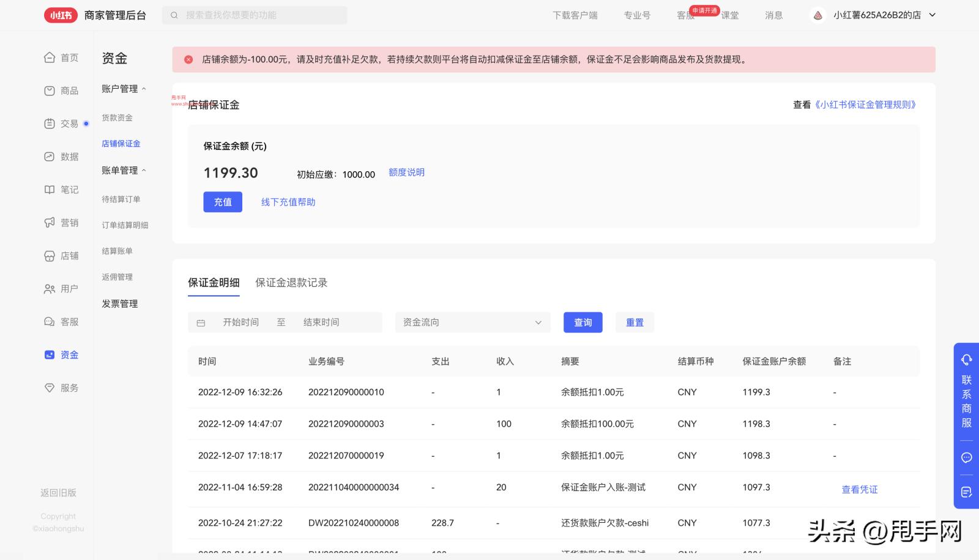Open the 首页 home icon in sidebar

(x=50, y=57)
